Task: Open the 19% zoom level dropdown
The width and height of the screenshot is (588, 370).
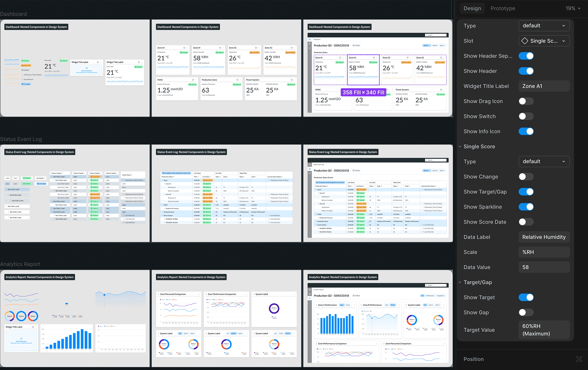Action: coord(573,8)
